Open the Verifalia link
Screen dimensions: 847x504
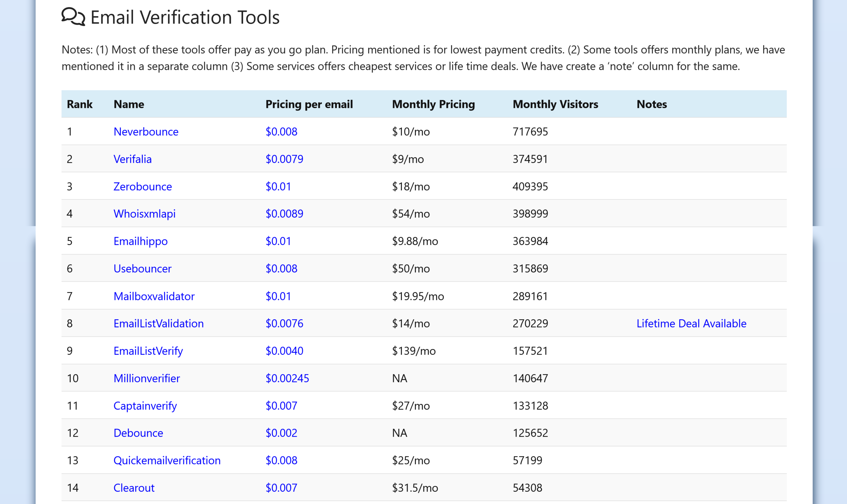click(133, 159)
